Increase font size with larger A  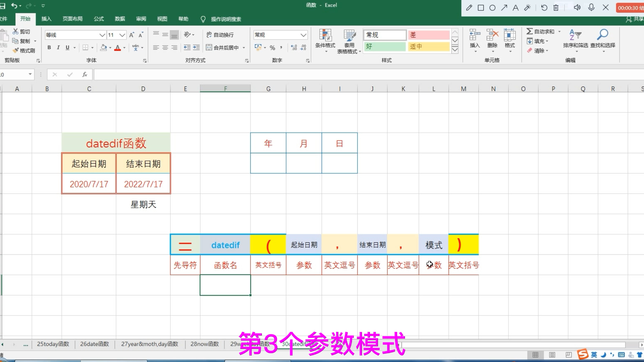coord(132,35)
